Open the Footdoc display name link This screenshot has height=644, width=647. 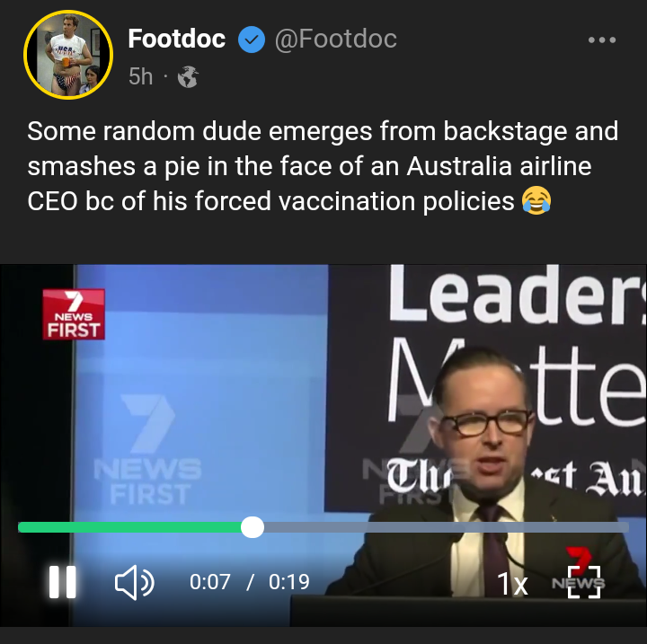coord(177,39)
